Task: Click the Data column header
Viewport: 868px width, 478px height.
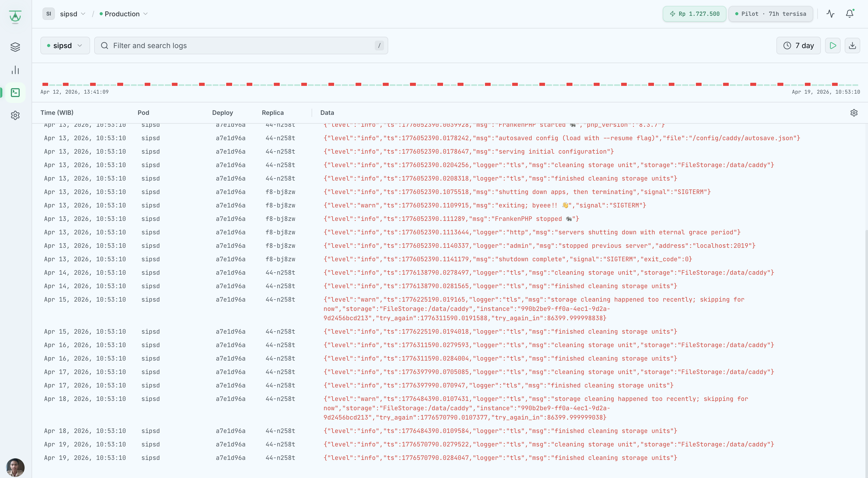Action: pyautogui.click(x=327, y=113)
